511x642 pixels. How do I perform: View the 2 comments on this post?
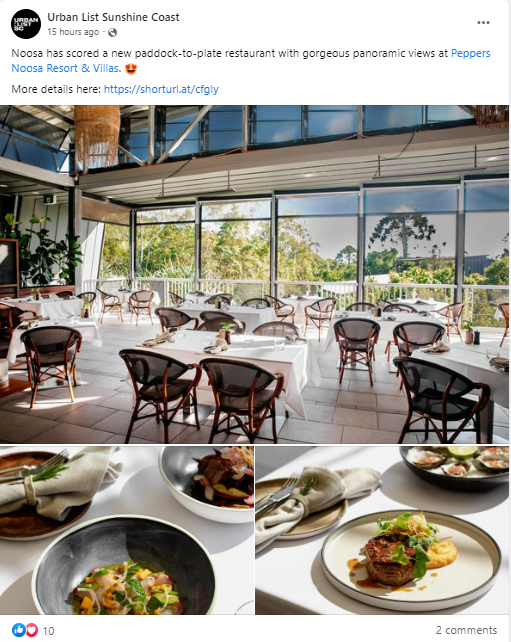(x=466, y=630)
